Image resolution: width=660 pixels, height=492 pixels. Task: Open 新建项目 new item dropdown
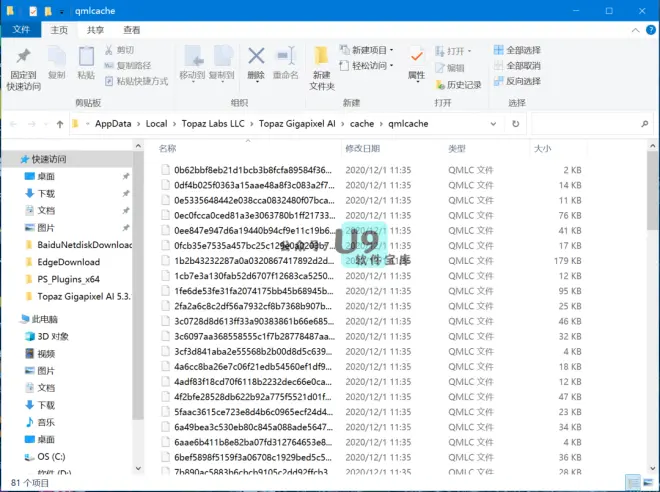click(x=366, y=50)
